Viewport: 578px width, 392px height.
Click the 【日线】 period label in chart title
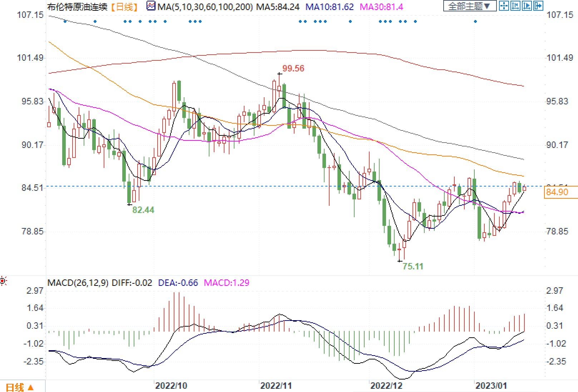[124, 6]
